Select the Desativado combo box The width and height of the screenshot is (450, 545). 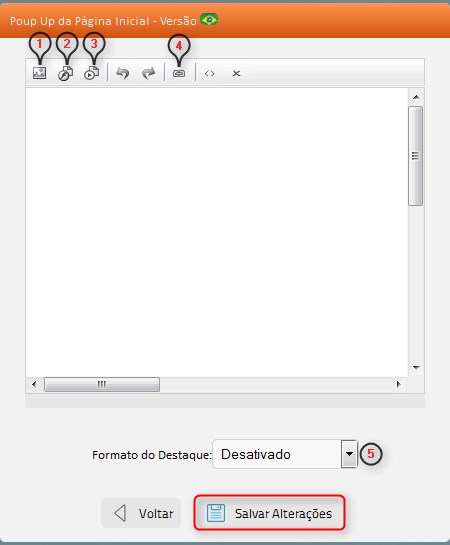(x=285, y=454)
